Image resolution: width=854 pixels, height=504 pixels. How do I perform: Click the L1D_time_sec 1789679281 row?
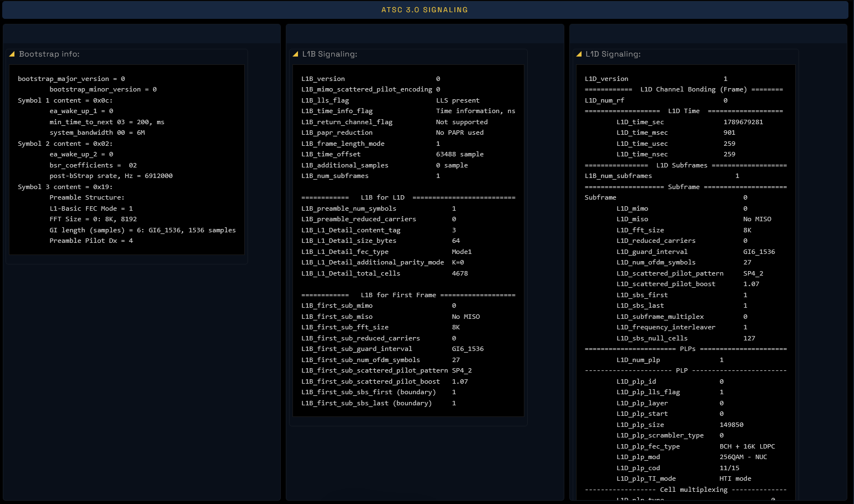690,122
